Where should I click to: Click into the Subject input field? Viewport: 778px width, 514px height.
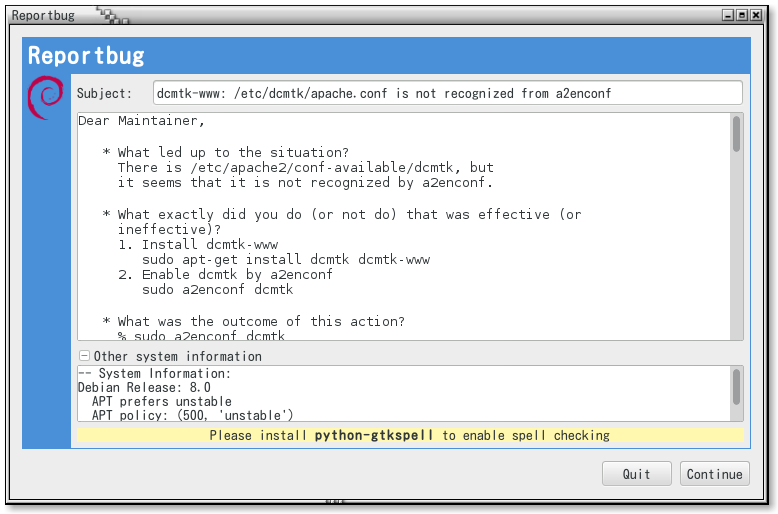click(x=448, y=93)
